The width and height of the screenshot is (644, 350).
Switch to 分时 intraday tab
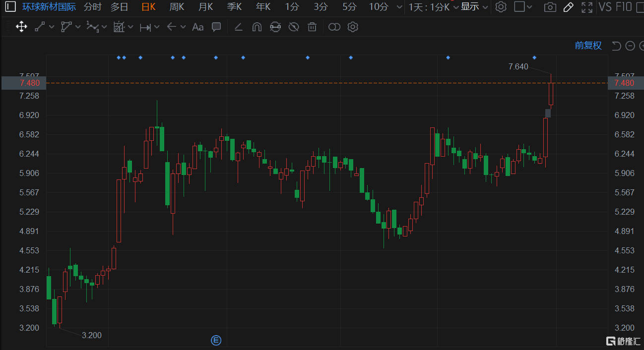coord(92,7)
